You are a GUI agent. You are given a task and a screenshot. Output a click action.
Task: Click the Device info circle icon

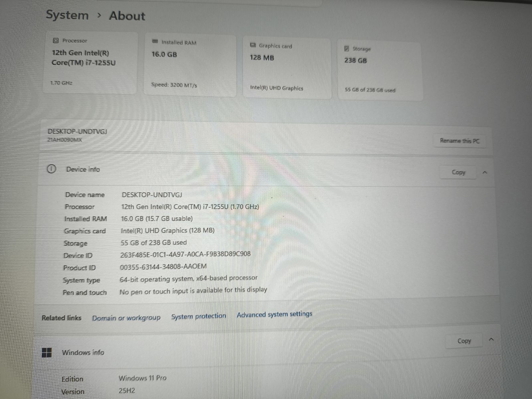click(52, 169)
